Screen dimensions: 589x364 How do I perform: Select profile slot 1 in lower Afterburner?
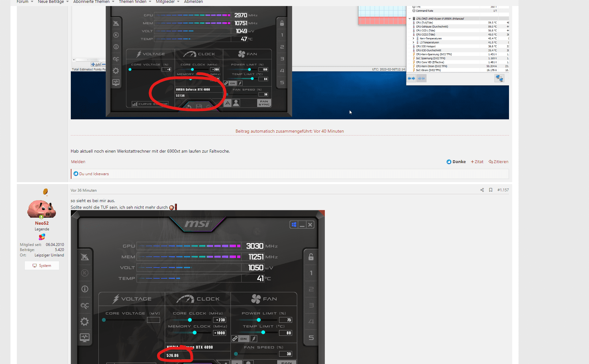coord(311,273)
